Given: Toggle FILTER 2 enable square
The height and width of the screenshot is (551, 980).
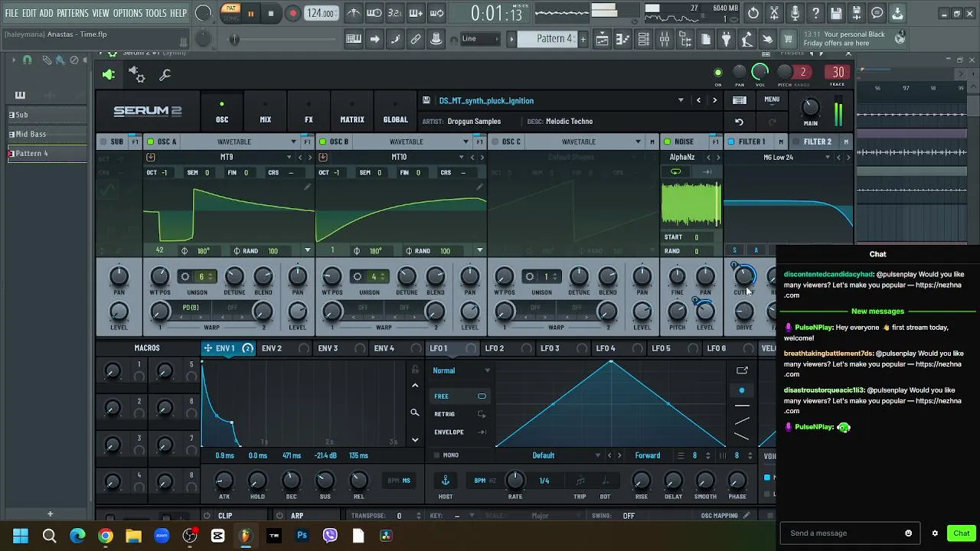Looking at the screenshot, I should point(796,142).
